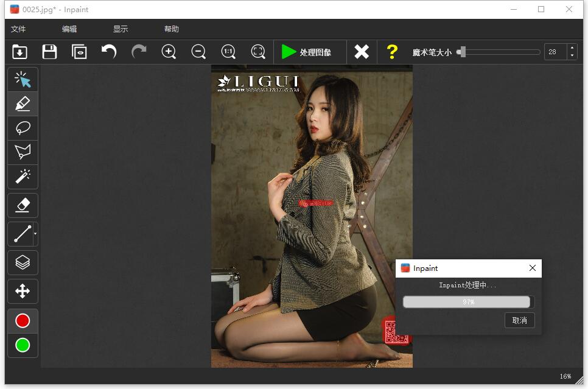Close the Inpaint progress dialog

coord(533,268)
